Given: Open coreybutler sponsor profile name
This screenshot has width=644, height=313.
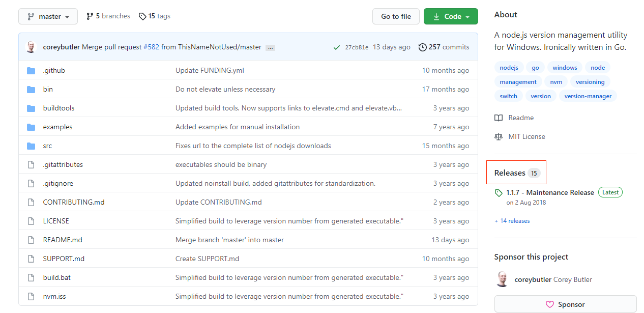Looking at the screenshot, I should click(532, 279).
